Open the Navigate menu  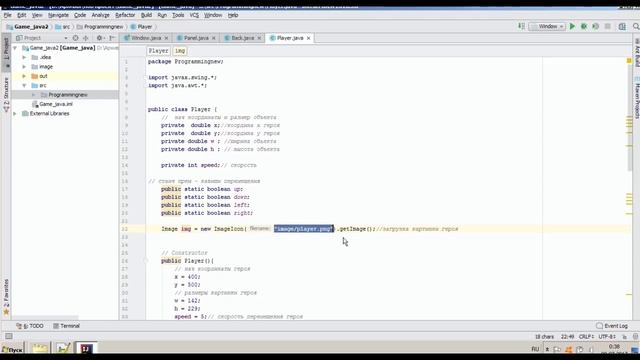point(58,15)
